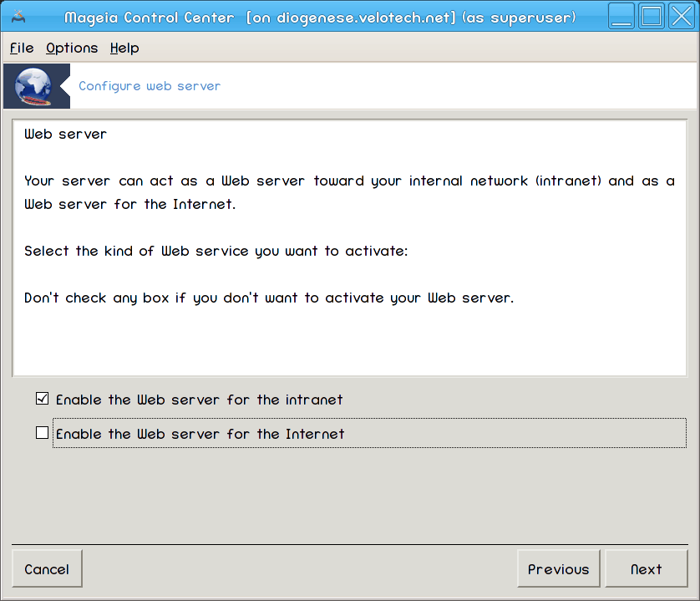Click the web server globe icon

(33, 87)
